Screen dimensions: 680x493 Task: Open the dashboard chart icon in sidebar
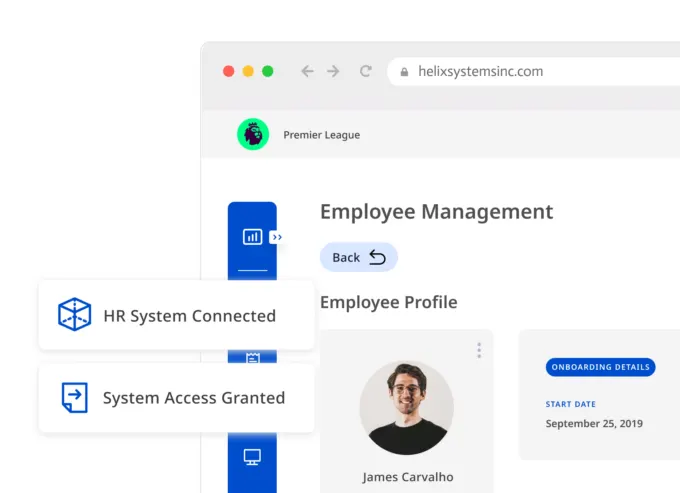pyautogui.click(x=252, y=237)
